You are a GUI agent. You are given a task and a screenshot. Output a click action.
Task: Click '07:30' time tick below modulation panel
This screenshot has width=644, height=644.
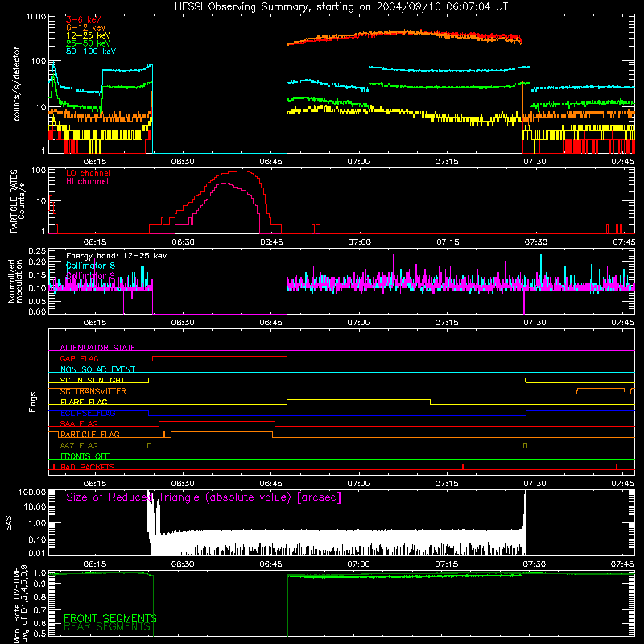(x=535, y=323)
